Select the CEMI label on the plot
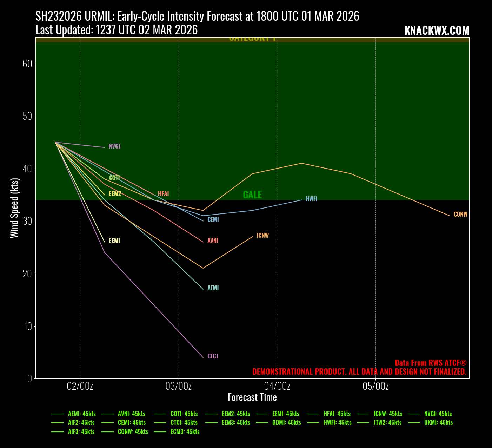 (x=213, y=220)
